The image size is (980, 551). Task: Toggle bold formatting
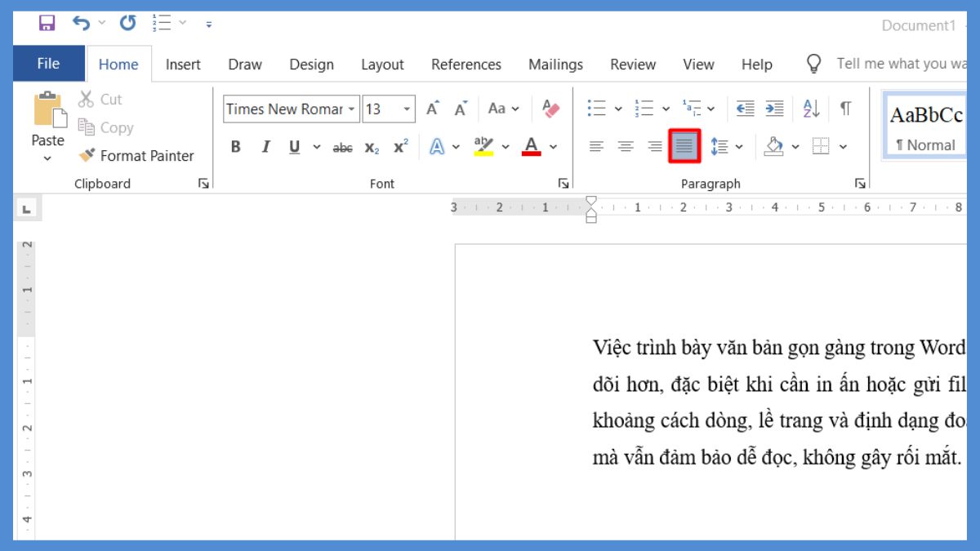coord(235,148)
